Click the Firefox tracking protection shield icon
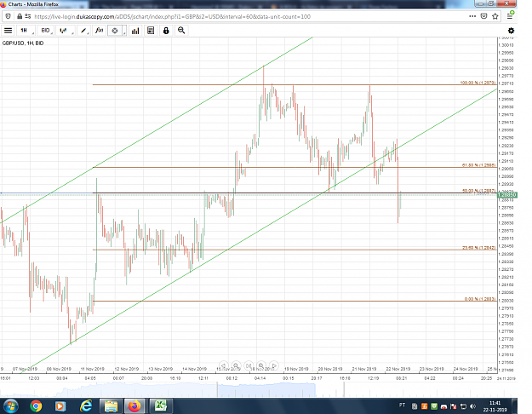 pos(9,16)
